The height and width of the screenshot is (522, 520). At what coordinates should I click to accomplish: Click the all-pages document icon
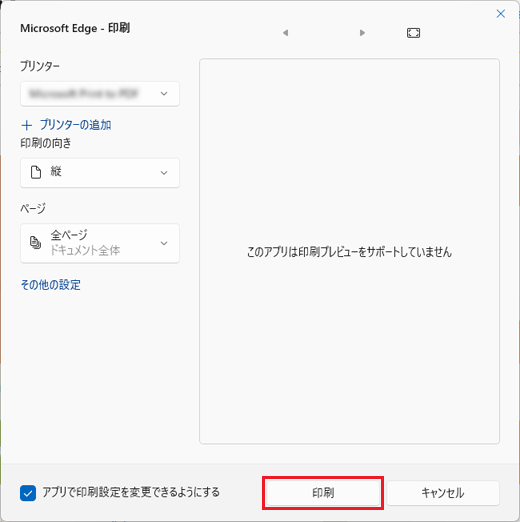coord(35,242)
